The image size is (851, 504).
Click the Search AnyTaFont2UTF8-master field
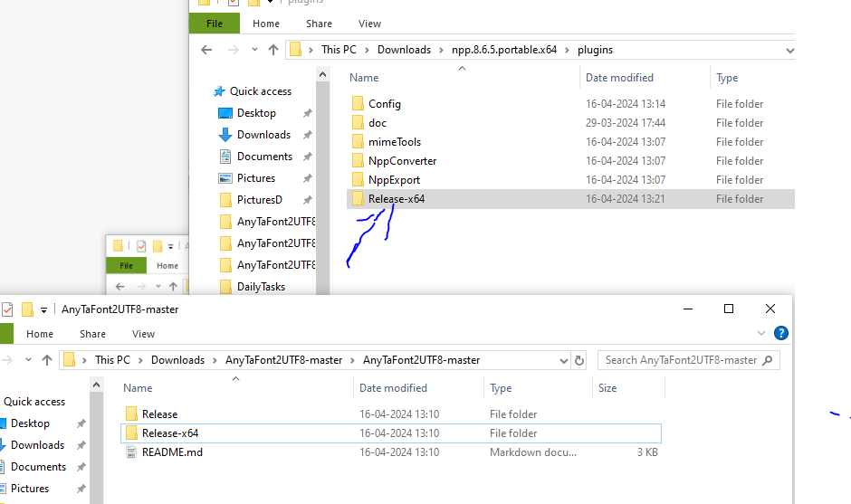click(679, 360)
